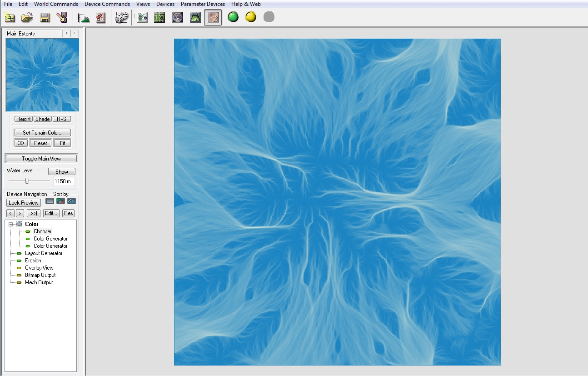This screenshot has height=376, width=588.
Task: Toggle water display with Show button
Action: pos(62,172)
